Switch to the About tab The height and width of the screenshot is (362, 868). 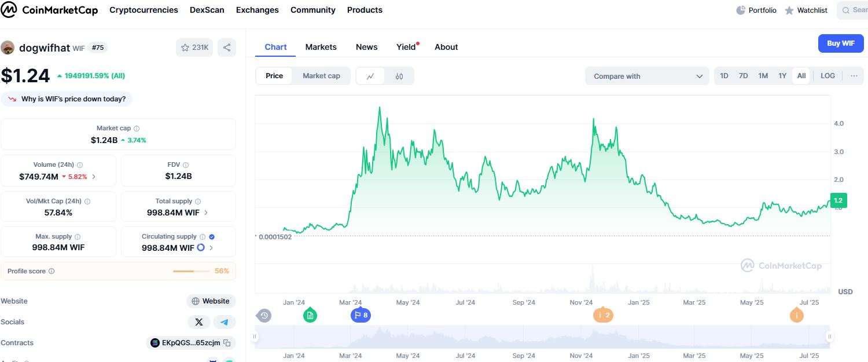pos(446,47)
